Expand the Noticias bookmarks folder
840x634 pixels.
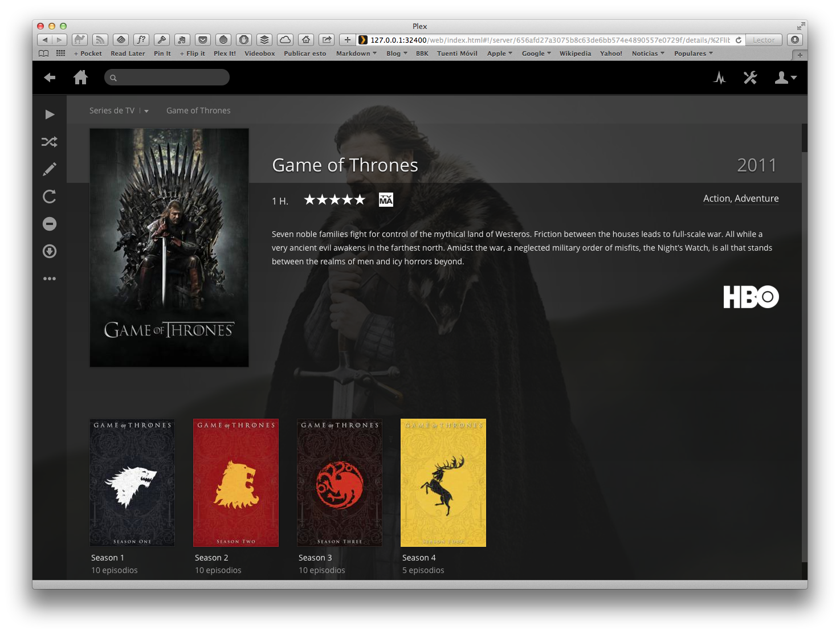[648, 54]
